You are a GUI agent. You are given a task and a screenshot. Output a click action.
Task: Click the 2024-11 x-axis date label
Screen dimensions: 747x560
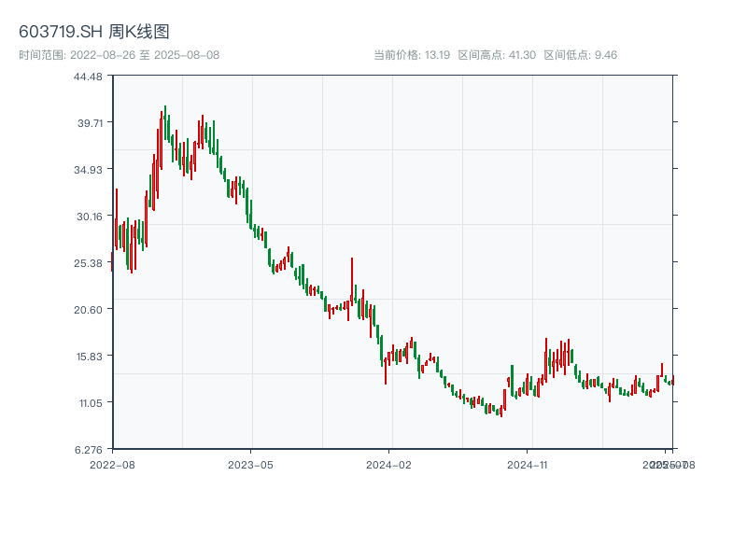(528, 464)
